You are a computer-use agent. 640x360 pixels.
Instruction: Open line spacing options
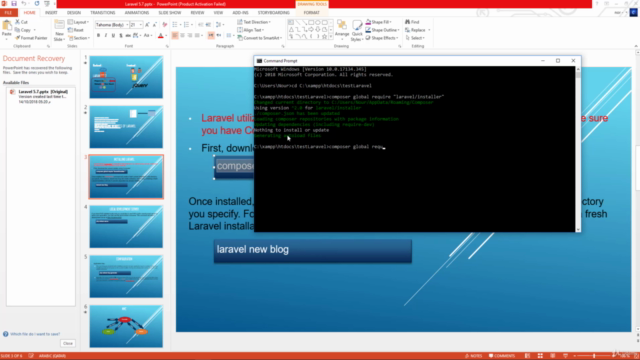220,25
